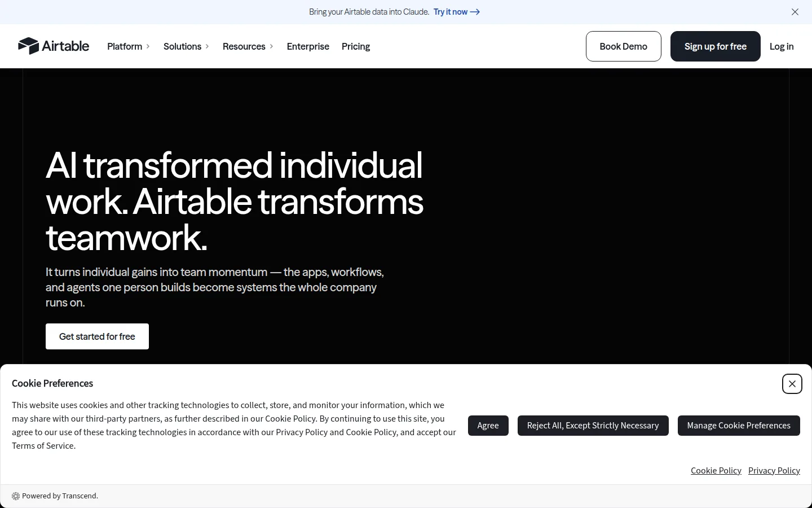The image size is (812, 508).
Task: Close the Cookie Preferences dialog
Action: (x=792, y=384)
